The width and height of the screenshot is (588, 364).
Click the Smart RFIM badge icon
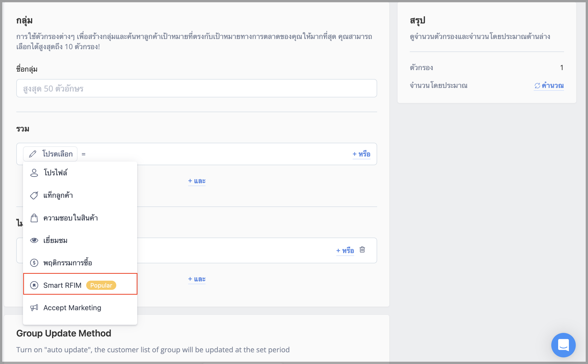click(34, 285)
